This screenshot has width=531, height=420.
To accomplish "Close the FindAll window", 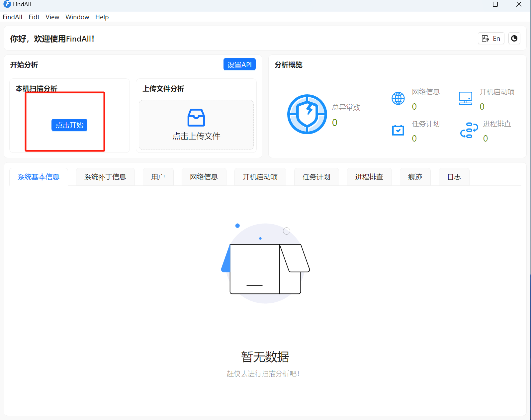I will pos(519,4).
